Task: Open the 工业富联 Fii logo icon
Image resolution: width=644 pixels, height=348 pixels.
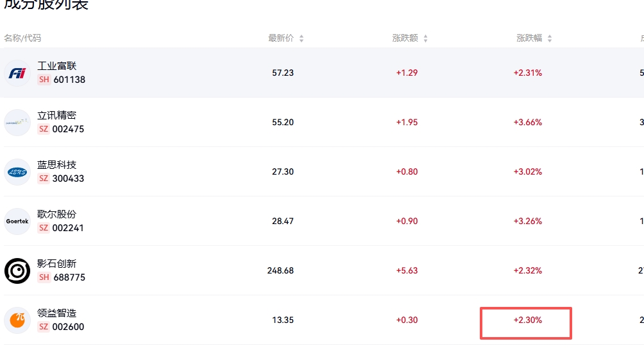Action: tap(17, 73)
